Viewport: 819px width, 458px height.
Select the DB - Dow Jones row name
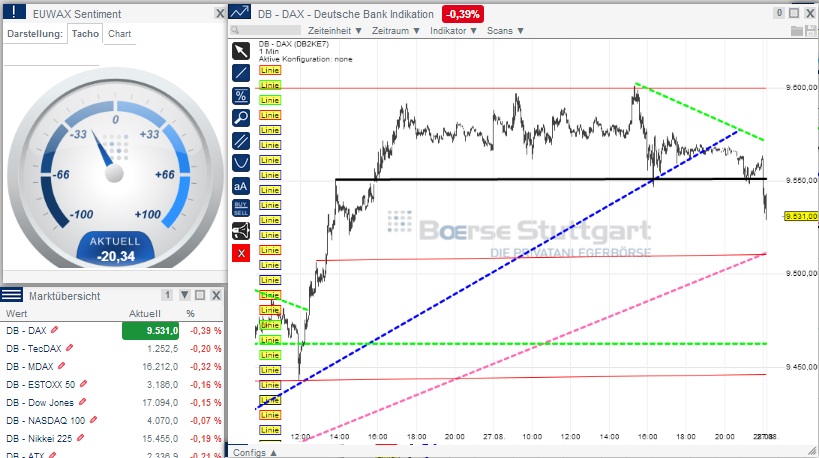coord(40,403)
